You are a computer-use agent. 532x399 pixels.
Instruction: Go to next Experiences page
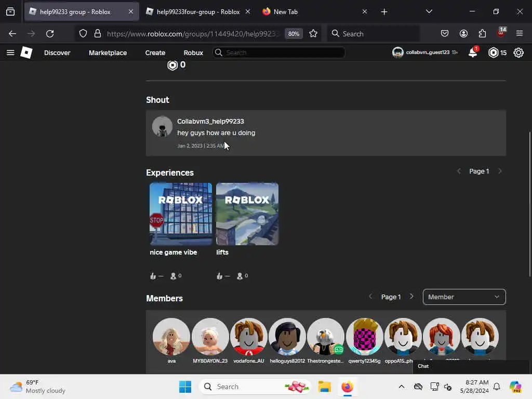click(x=500, y=171)
